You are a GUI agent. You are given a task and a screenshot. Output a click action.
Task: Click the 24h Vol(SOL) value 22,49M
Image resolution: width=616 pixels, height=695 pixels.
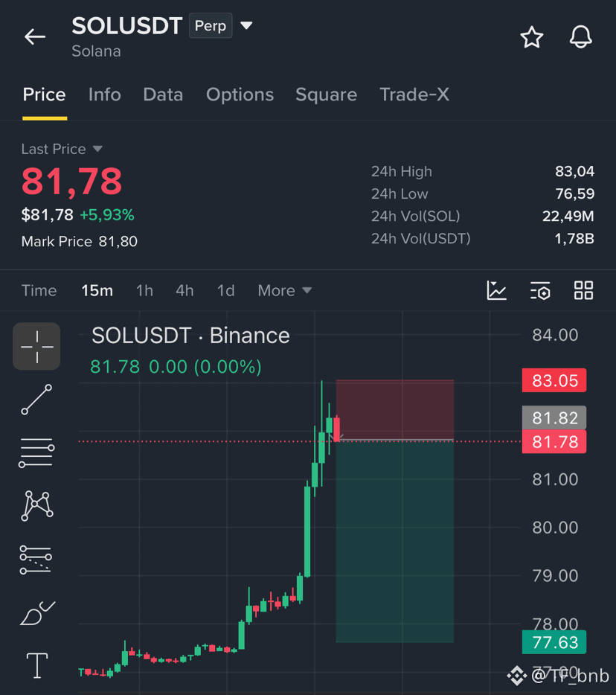[x=568, y=217]
